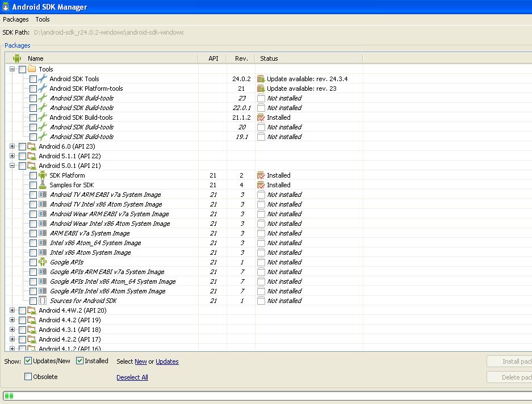Image resolution: width=532 pixels, height=404 pixels.
Task: Click the Android 4.4.2 (API 19) folder icon
Action: point(32,320)
